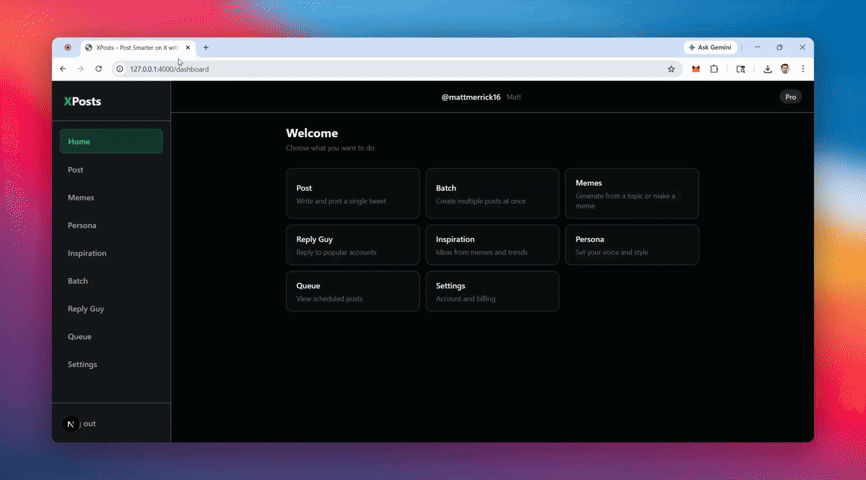The width and height of the screenshot is (866, 480).
Task: Open Reply Guy from the sidebar
Action: [x=86, y=309]
